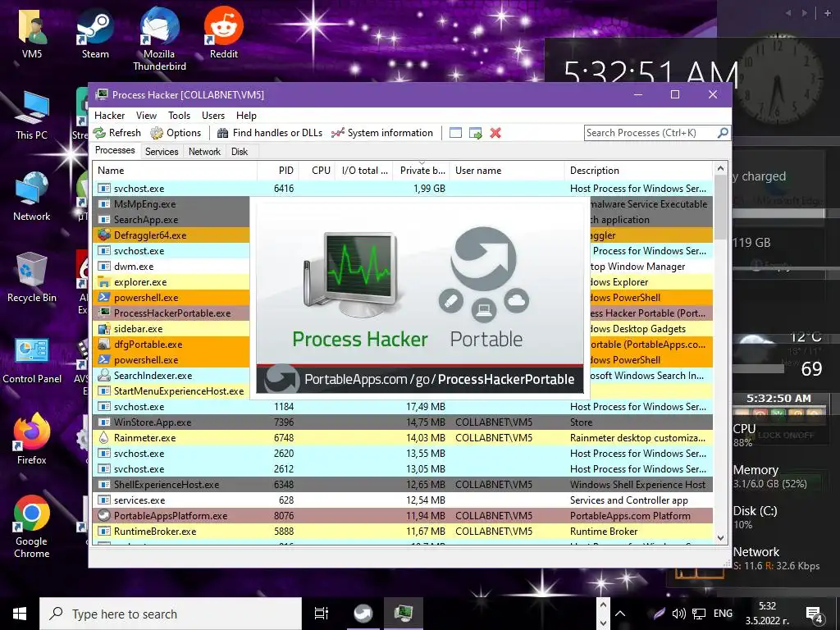Click the process list scroll up arrow
Viewport: 840px width, 630px height.
click(x=720, y=168)
